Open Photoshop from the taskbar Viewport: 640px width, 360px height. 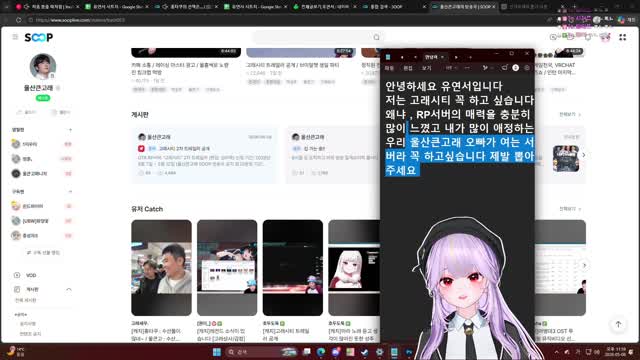point(409,352)
